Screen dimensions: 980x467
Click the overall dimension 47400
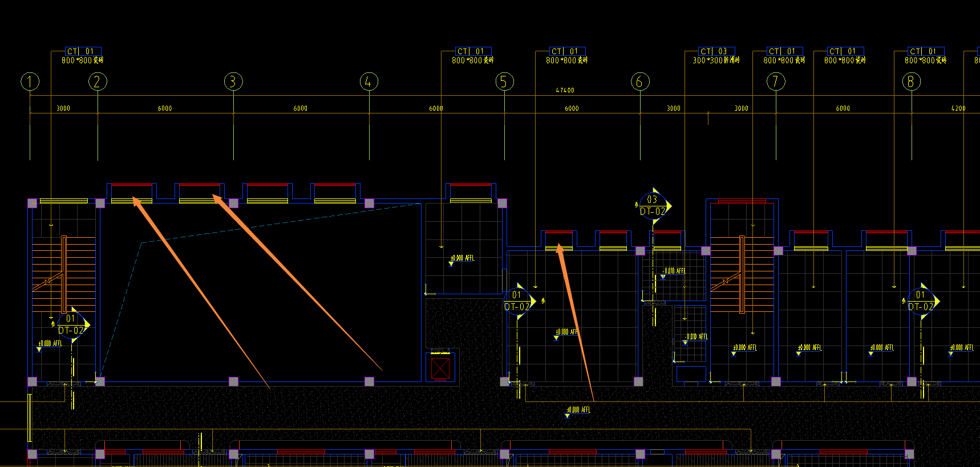[x=565, y=90]
